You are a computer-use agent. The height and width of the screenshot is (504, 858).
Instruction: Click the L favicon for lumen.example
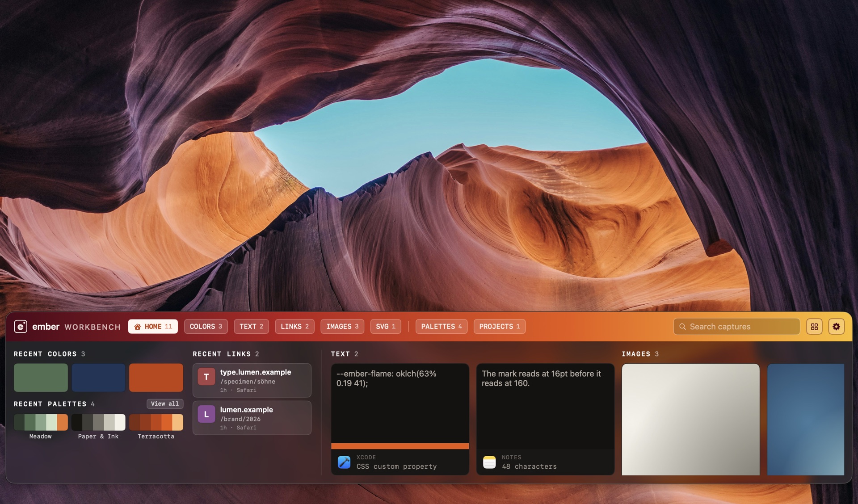tap(206, 414)
